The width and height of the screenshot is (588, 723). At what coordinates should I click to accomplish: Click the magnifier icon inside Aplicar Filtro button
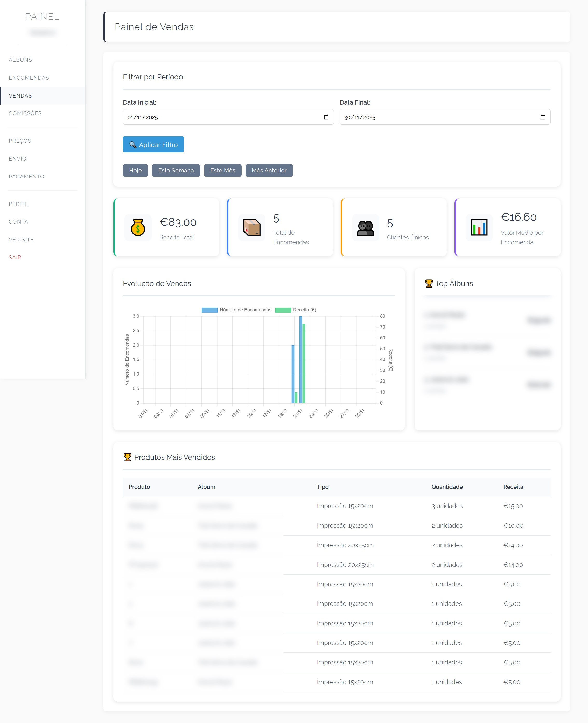point(133,144)
